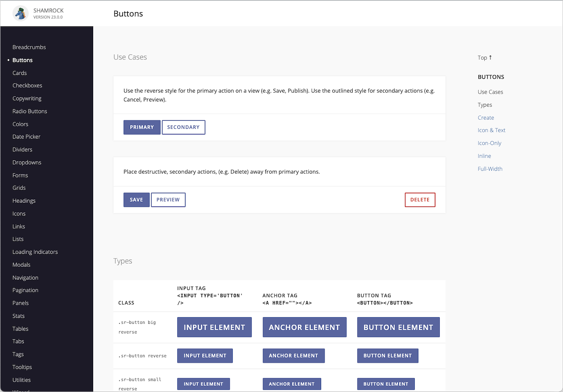
Task: Open the Dropdowns sidebar item
Action: pyautogui.click(x=27, y=162)
